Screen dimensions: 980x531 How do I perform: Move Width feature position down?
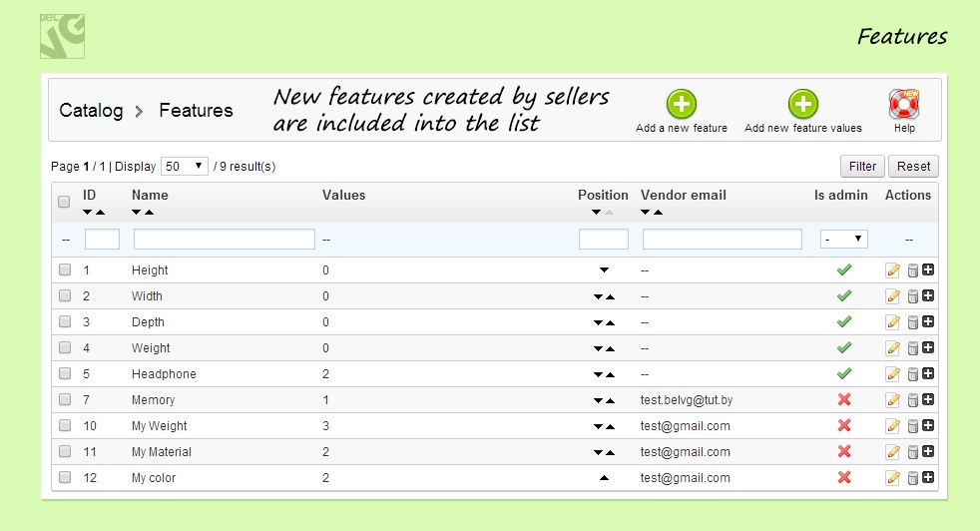(x=598, y=296)
